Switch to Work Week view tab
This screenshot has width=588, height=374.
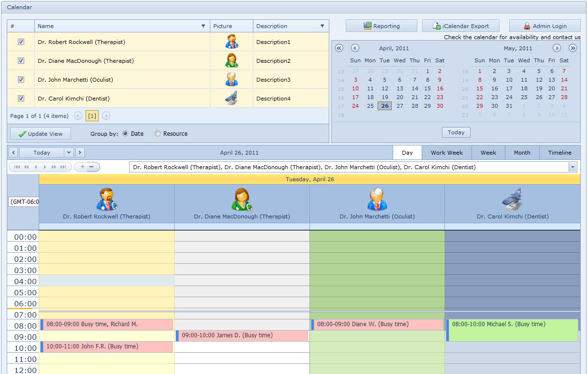click(x=446, y=153)
